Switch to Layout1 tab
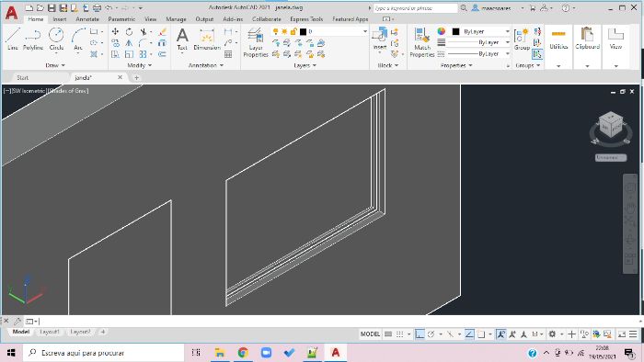Viewport: 644px width, 362px height. pos(50,332)
